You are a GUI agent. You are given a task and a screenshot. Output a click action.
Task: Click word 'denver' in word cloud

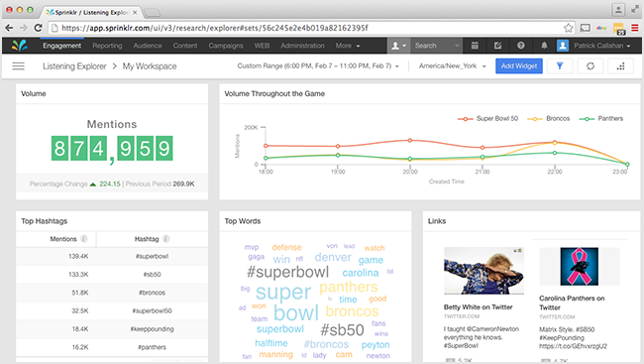pyautogui.click(x=333, y=258)
